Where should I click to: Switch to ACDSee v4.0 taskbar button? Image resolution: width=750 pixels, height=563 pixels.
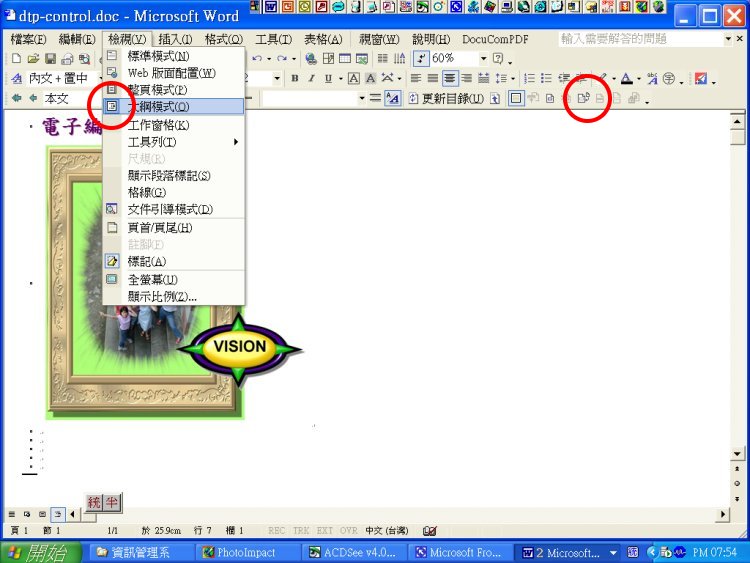[x=353, y=552]
